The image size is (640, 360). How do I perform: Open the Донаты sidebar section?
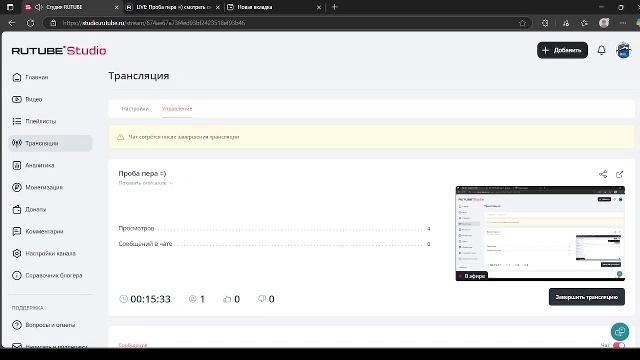(29, 209)
